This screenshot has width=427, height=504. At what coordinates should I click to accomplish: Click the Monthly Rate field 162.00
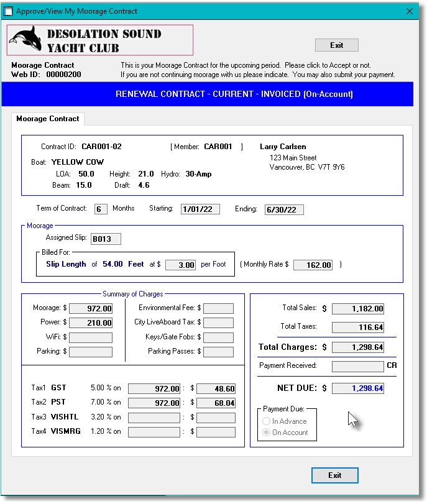(313, 265)
